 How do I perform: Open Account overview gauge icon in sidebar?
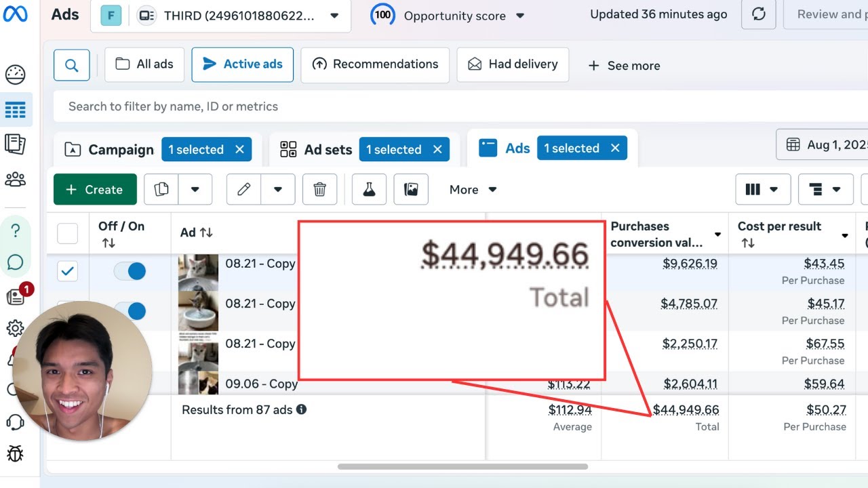15,75
